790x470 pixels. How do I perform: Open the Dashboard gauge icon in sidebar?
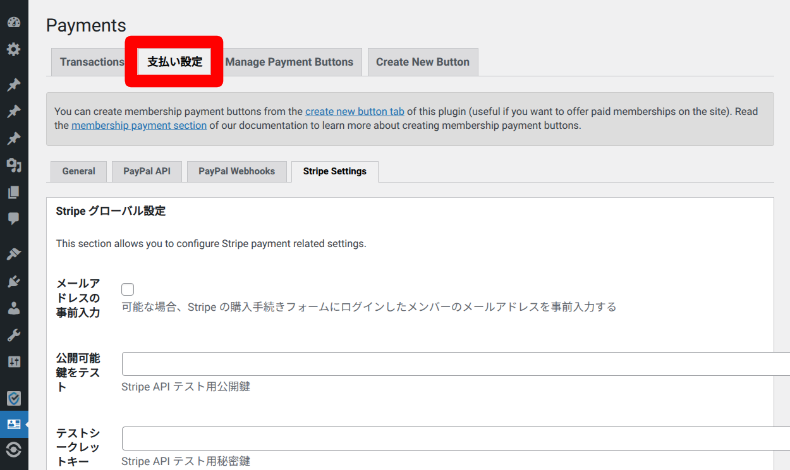pyautogui.click(x=14, y=22)
